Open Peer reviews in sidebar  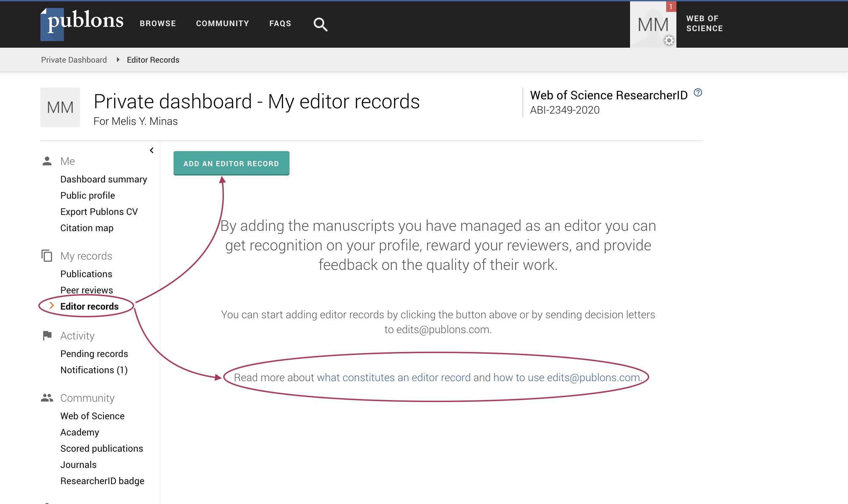(87, 290)
